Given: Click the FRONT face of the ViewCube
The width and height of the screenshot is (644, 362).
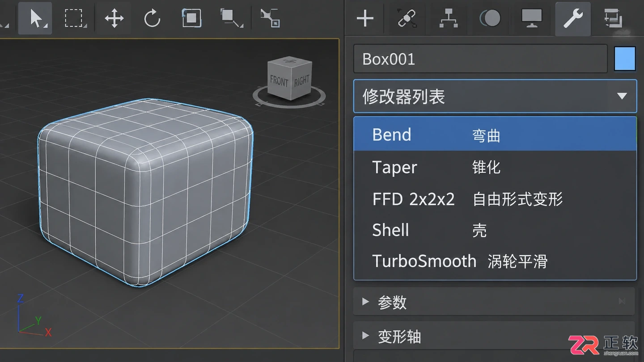Looking at the screenshot, I should tap(279, 82).
